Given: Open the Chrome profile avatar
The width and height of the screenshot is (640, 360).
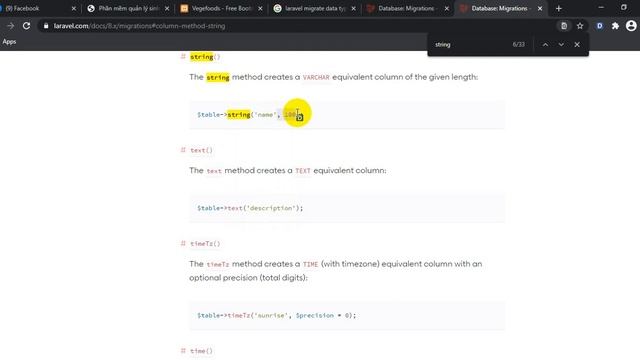Looking at the screenshot, I should [x=631, y=26].
